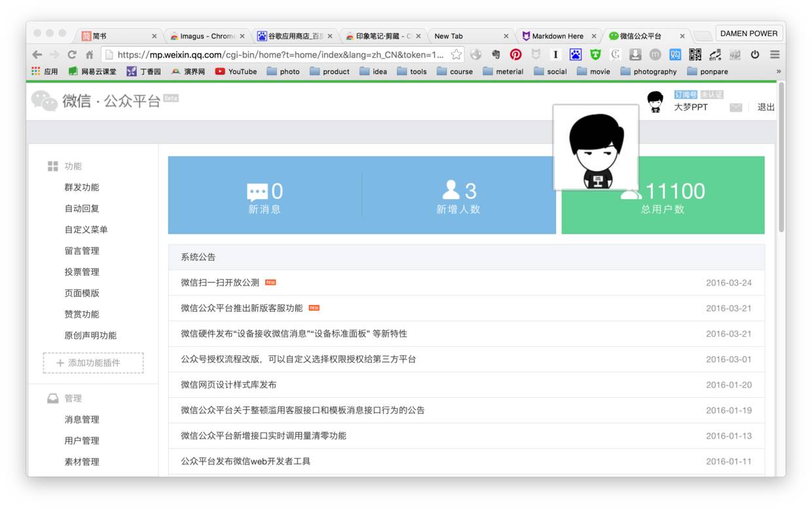Close the Markdown Here tab
Image resolution: width=812 pixels, height=508 pixels.
point(594,36)
